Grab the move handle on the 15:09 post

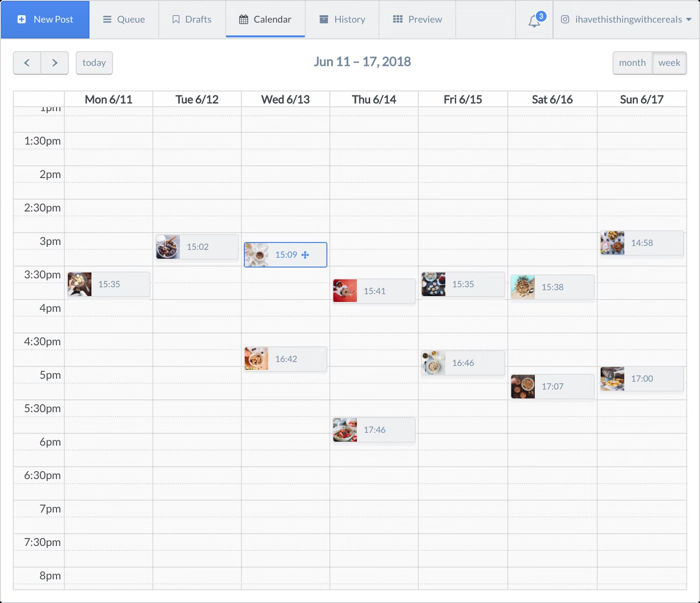coord(306,255)
